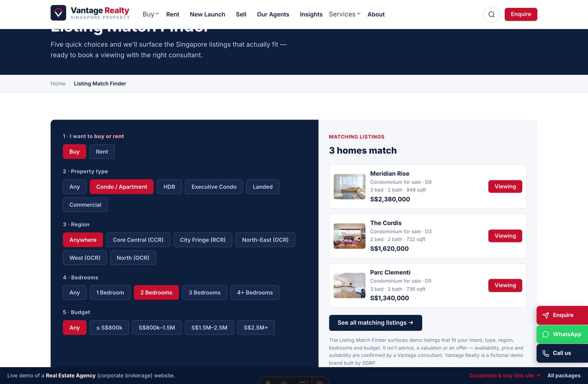Open the About nav item
The image size is (588, 384).
[x=376, y=14]
